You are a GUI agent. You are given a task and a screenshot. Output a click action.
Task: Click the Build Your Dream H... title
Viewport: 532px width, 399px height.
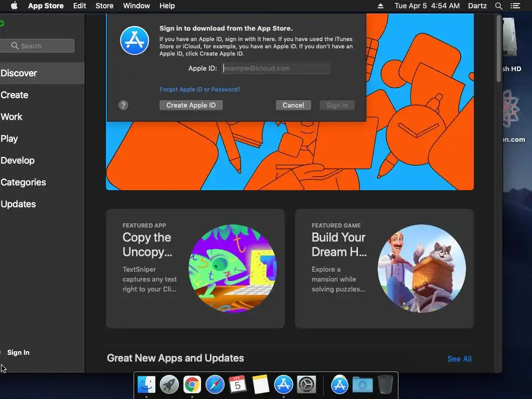click(339, 245)
